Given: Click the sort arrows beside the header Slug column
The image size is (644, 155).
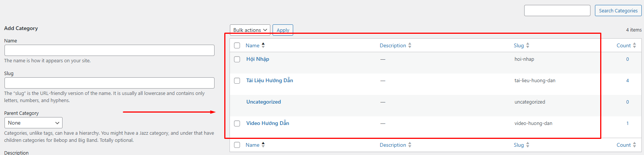Looking at the screenshot, I should (x=528, y=45).
